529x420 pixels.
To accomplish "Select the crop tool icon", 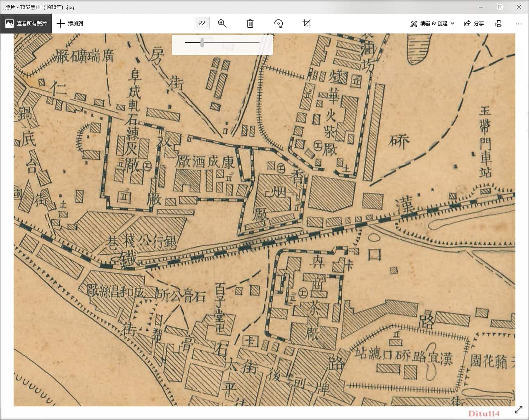I will (307, 24).
